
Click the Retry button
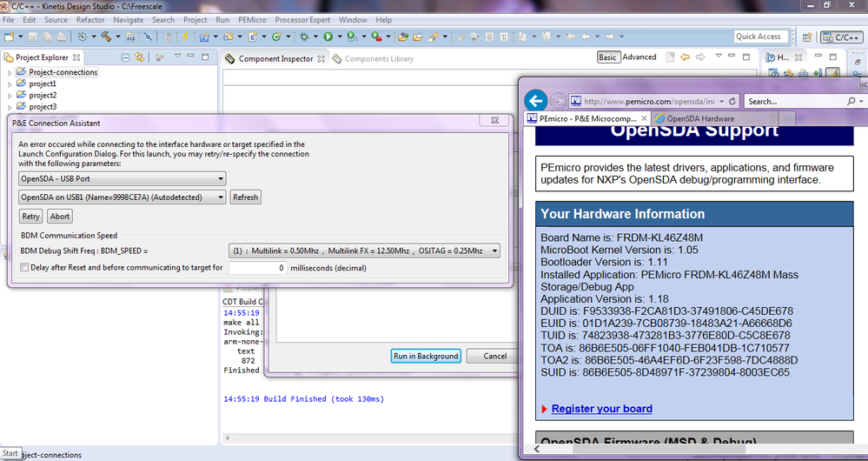(30, 217)
